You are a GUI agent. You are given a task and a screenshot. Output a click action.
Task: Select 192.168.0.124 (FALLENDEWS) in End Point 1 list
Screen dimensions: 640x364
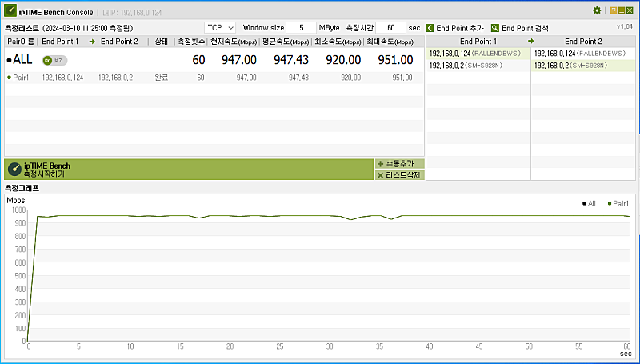478,54
